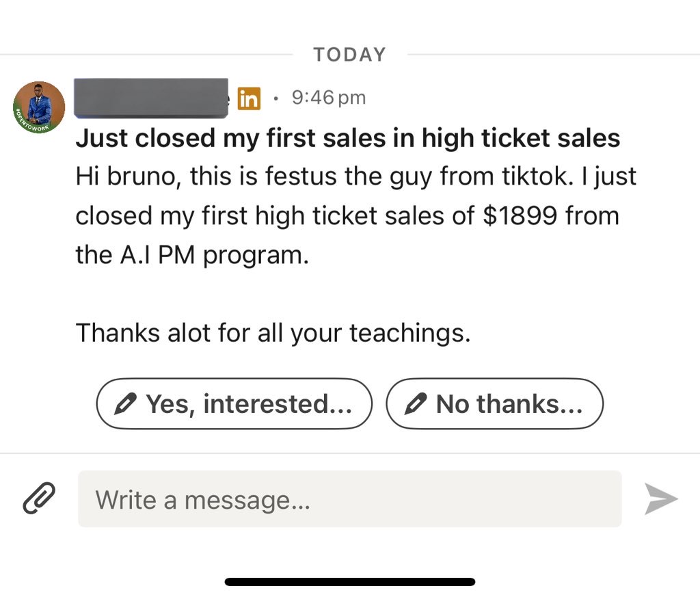Tap the send message arrow icon

pyautogui.click(x=661, y=498)
